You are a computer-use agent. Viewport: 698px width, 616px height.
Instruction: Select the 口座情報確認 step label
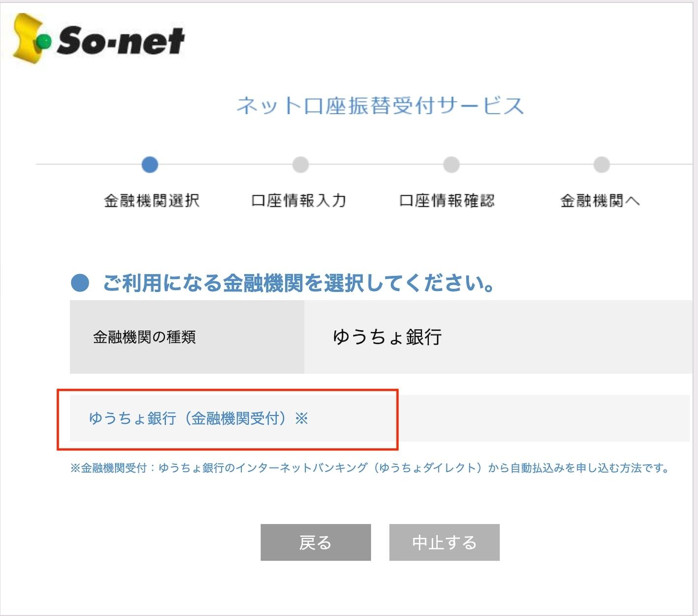[447, 201]
